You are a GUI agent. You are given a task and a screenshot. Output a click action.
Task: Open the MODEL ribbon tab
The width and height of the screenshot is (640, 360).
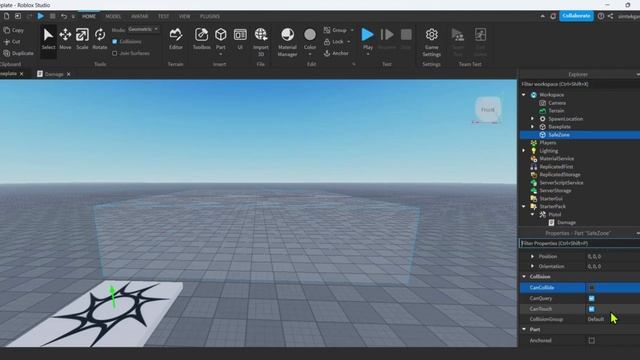tap(113, 16)
